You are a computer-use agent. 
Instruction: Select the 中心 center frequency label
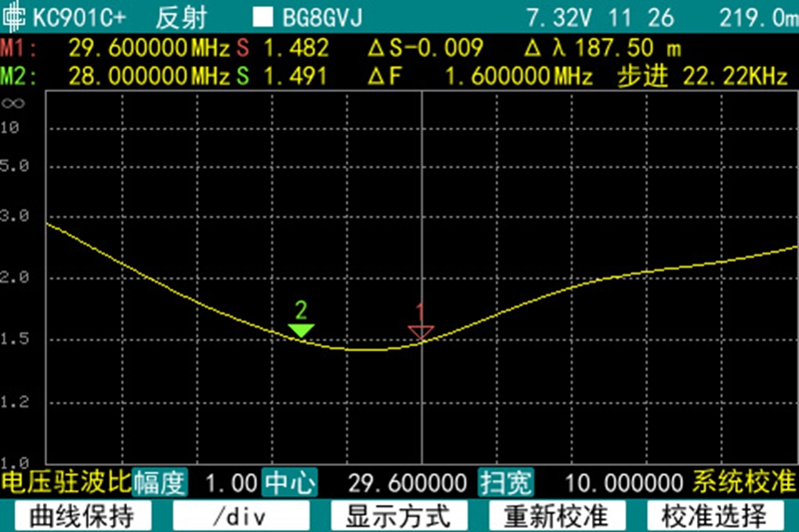tap(290, 483)
